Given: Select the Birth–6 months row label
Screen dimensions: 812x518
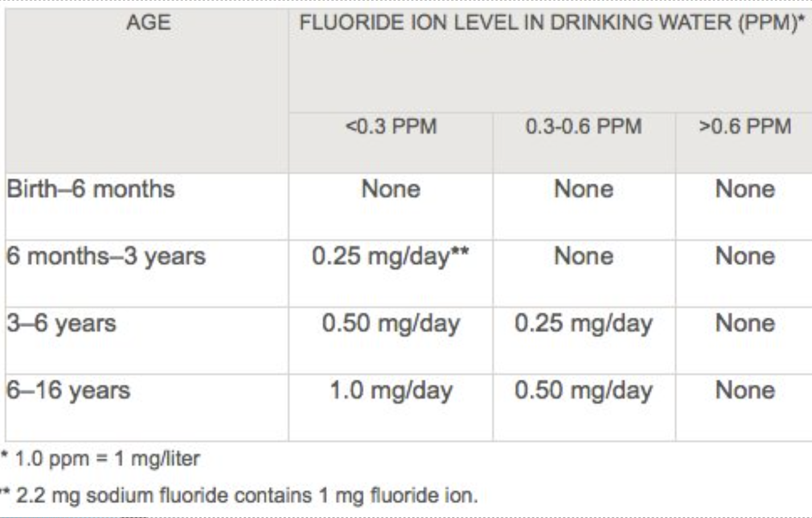Looking at the screenshot, I should click(91, 189).
